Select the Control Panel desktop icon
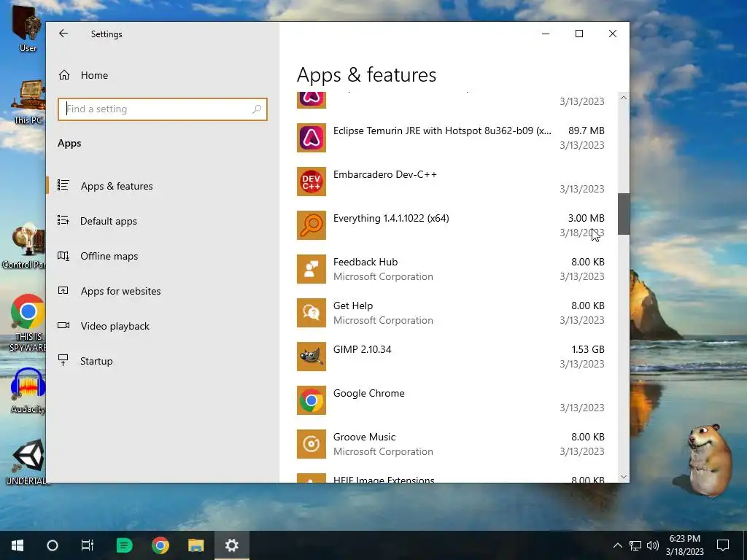The image size is (747, 560). click(25, 246)
